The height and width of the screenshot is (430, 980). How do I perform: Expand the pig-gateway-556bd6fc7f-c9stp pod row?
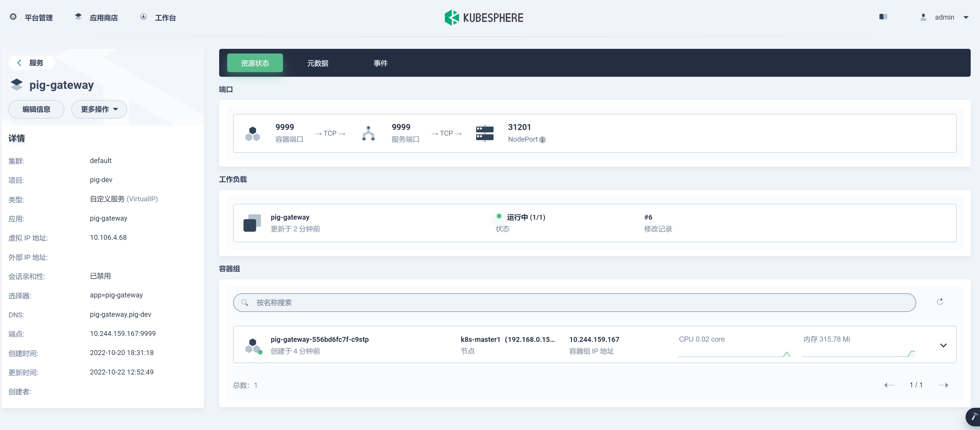click(943, 345)
